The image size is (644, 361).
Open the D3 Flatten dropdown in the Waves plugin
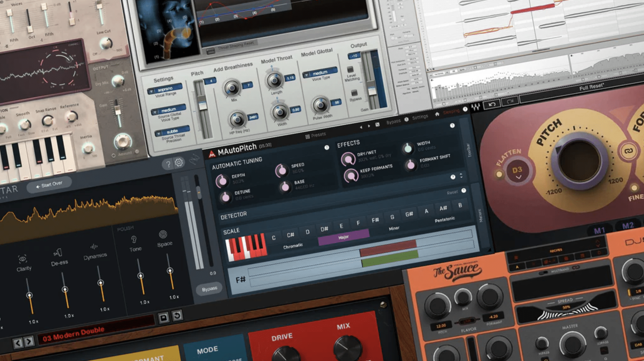coord(517,171)
